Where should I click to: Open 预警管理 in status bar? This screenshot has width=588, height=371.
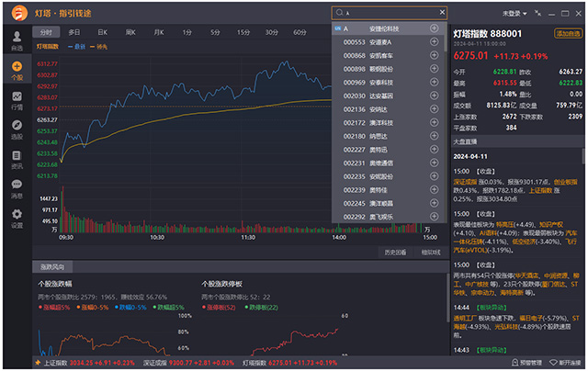[x=527, y=363]
